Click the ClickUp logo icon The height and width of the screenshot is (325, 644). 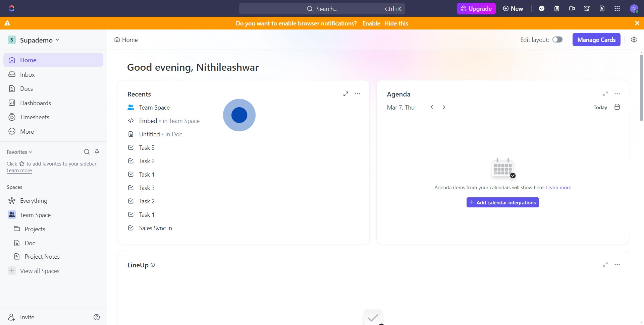tap(12, 8)
